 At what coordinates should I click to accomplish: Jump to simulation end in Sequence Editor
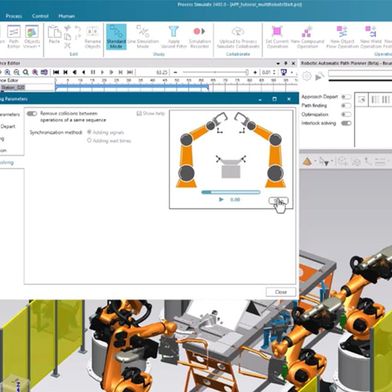click(130, 72)
